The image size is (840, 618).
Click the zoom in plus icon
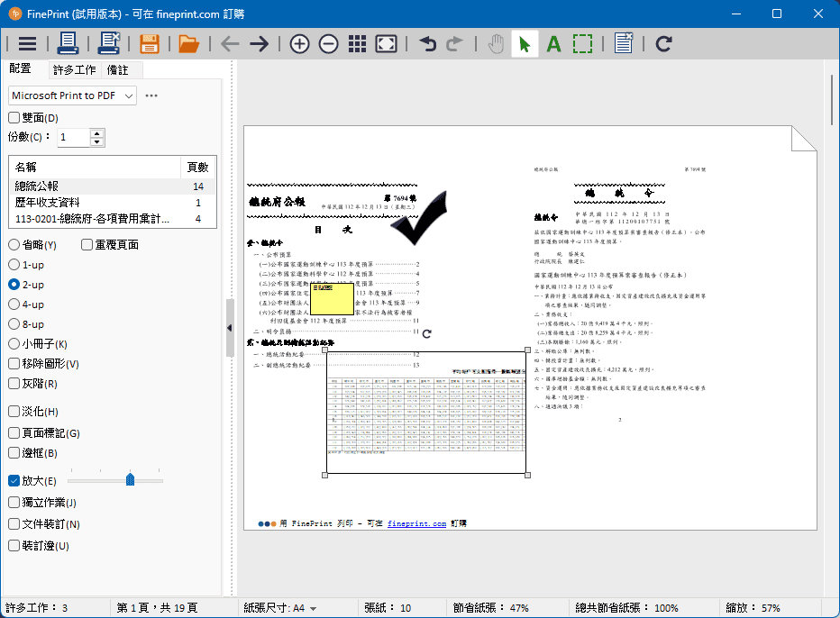pyautogui.click(x=299, y=43)
